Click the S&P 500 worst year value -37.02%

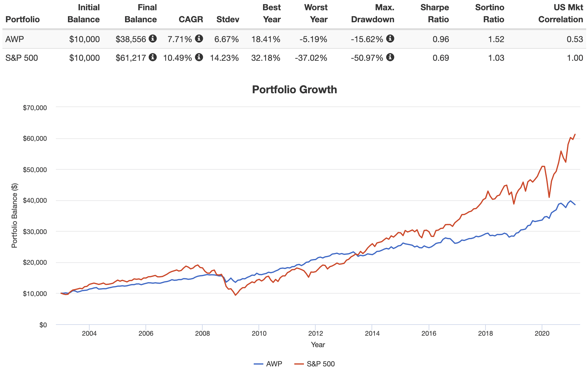click(x=311, y=58)
